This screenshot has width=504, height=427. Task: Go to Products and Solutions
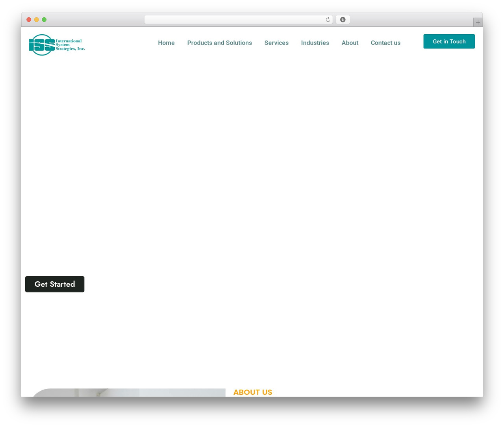click(x=219, y=43)
